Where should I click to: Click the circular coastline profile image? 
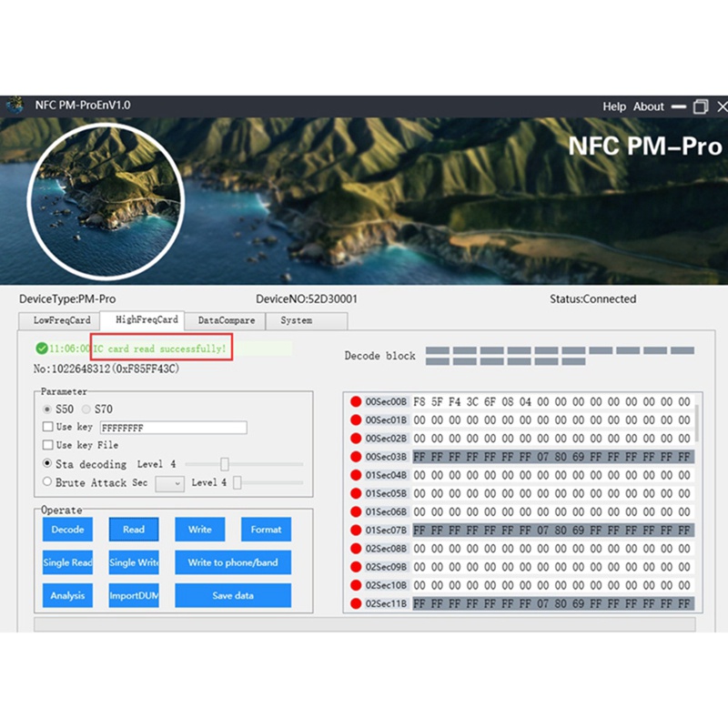(105, 200)
